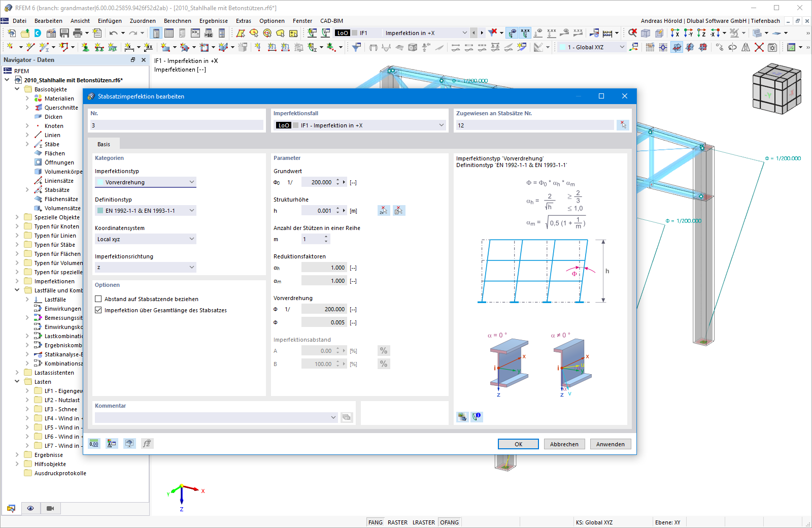Viewport: 812px width, 528px height.
Task: Click the structure height pick-two-nodes icon
Action: click(384, 210)
